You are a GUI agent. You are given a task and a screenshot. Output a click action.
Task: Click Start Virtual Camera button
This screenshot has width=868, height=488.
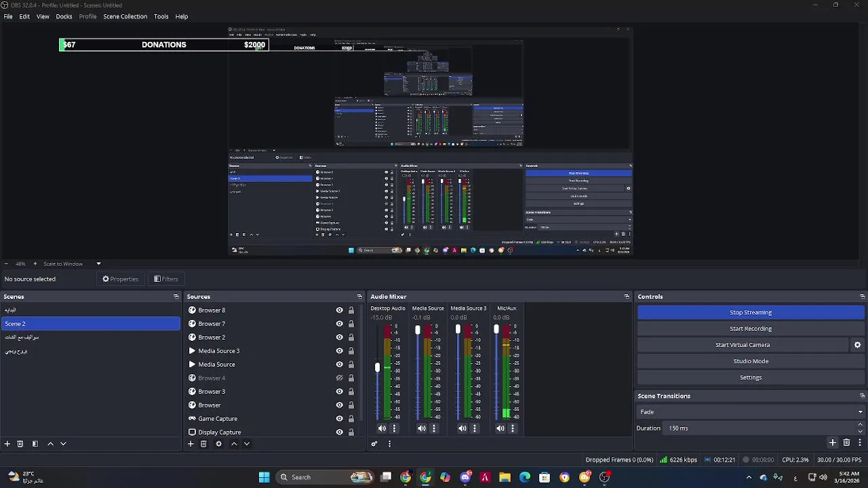[x=743, y=345]
